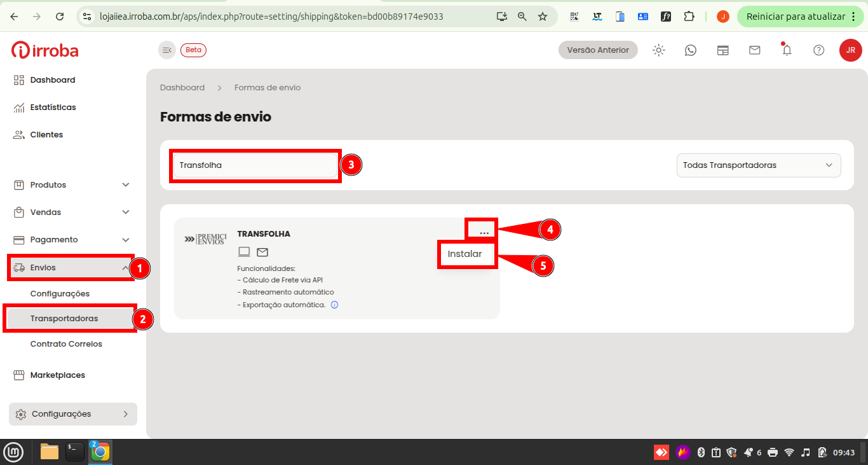Expand the Produtos menu
The height and width of the screenshot is (465, 868).
[x=72, y=185]
